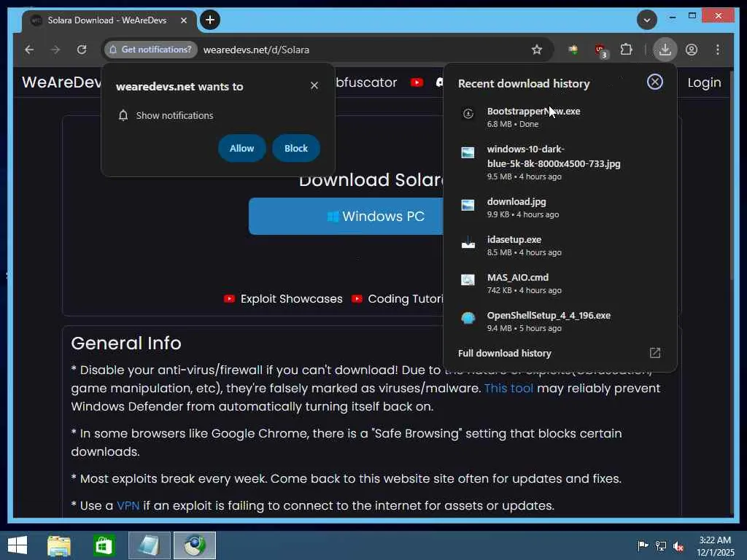The height and width of the screenshot is (560, 747).
Task: Open File Explorer from taskbar
Action: click(x=59, y=545)
